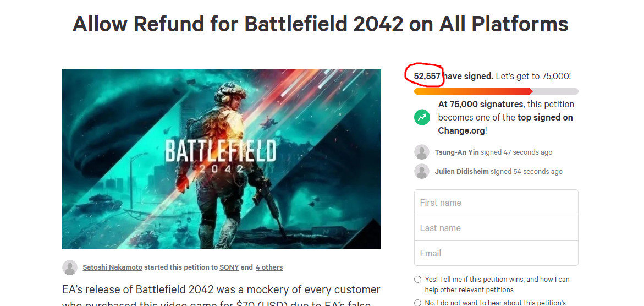Open the Satoshi Nakamoto profile link
Image resolution: width=644 pixels, height=306 pixels.
click(x=112, y=267)
